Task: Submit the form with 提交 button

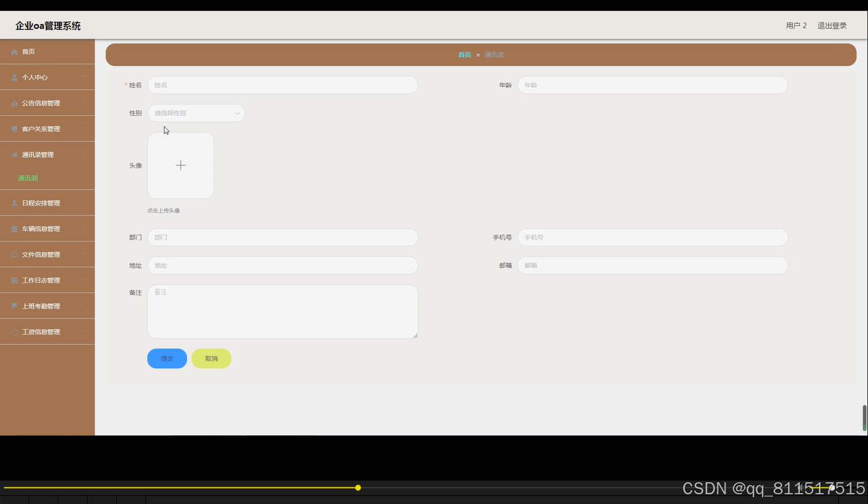Action: (167, 359)
